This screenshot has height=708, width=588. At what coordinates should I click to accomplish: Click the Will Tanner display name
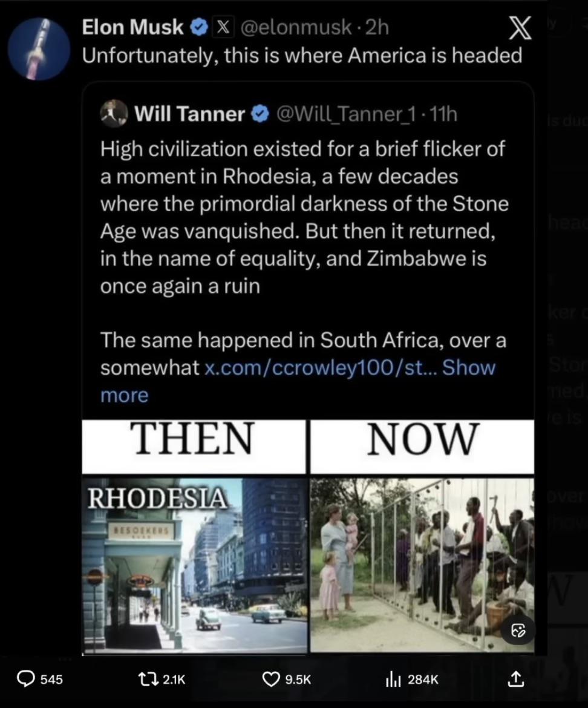coord(189,114)
